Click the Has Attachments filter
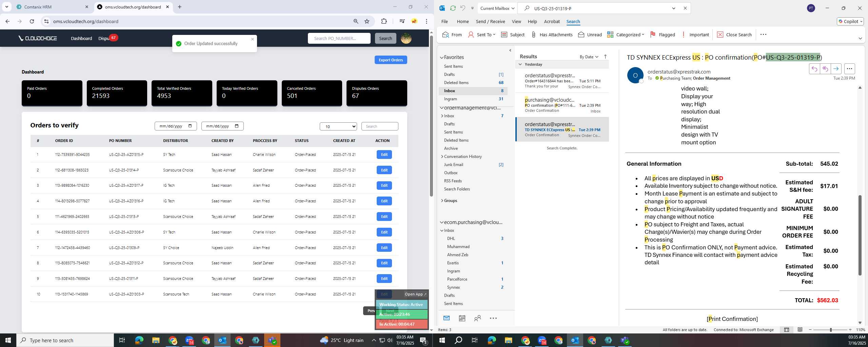Image resolution: width=868 pixels, height=347 pixels. pyautogui.click(x=552, y=35)
